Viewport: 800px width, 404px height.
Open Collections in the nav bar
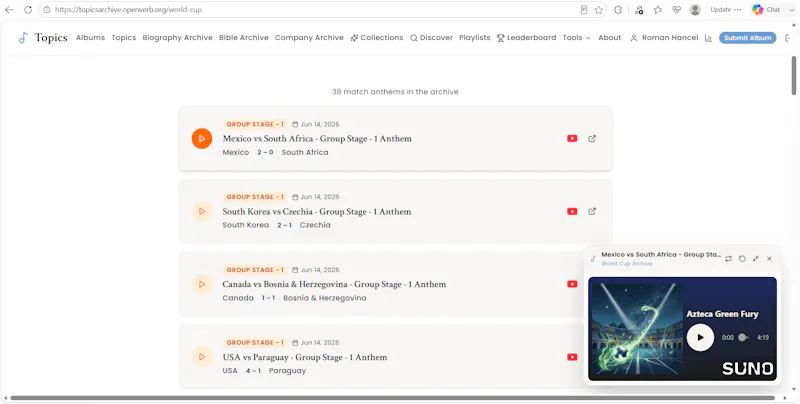pos(377,38)
